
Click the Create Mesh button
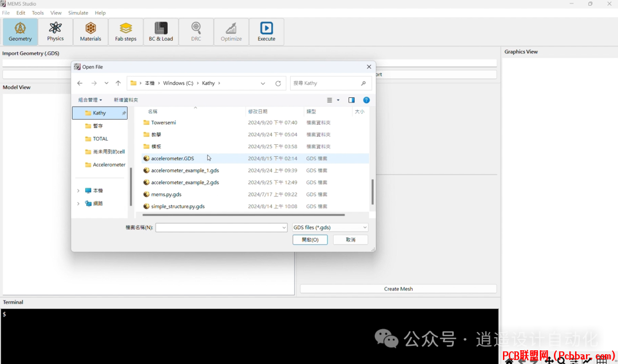point(398,289)
